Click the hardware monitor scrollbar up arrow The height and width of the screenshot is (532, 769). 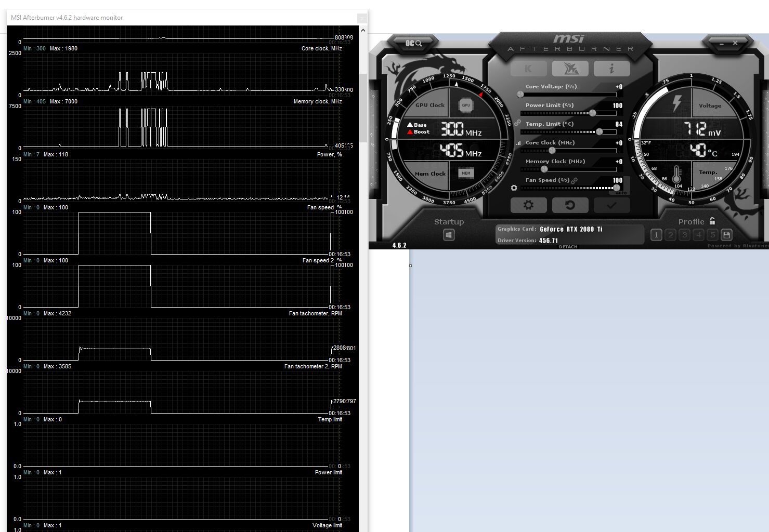point(363,30)
